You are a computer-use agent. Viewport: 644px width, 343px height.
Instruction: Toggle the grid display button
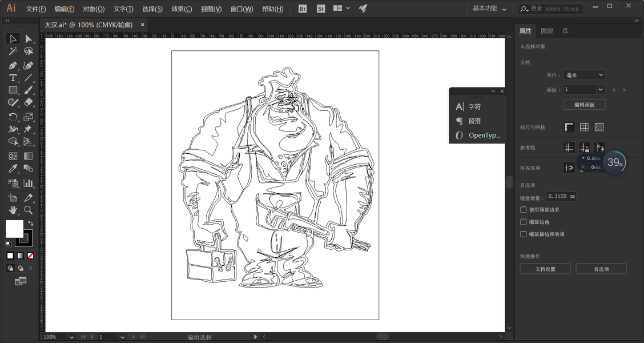[x=584, y=127]
